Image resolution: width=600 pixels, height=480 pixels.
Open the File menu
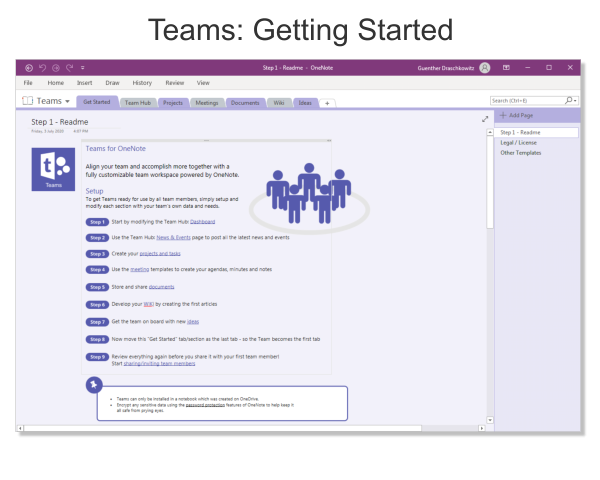tap(28, 83)
